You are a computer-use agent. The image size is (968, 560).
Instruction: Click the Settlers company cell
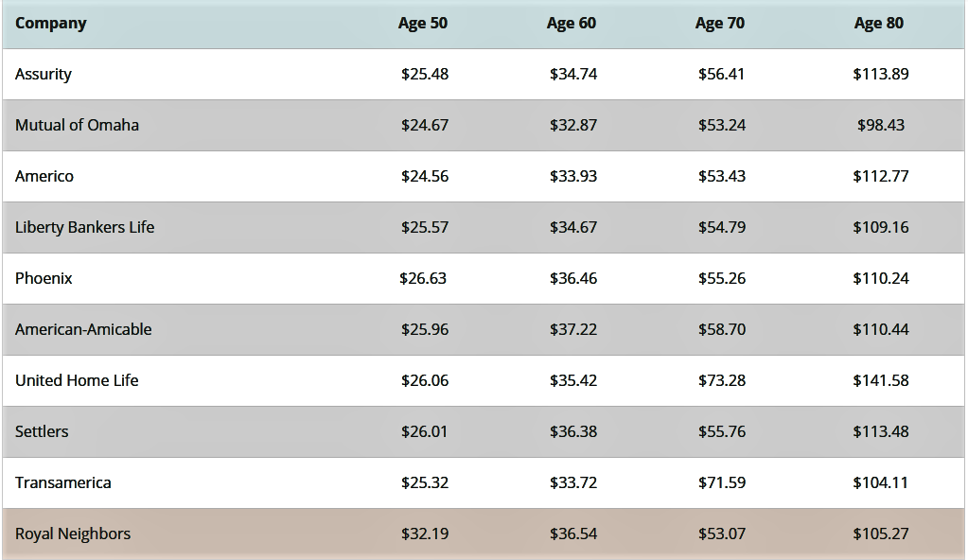(x=42, y=431)
